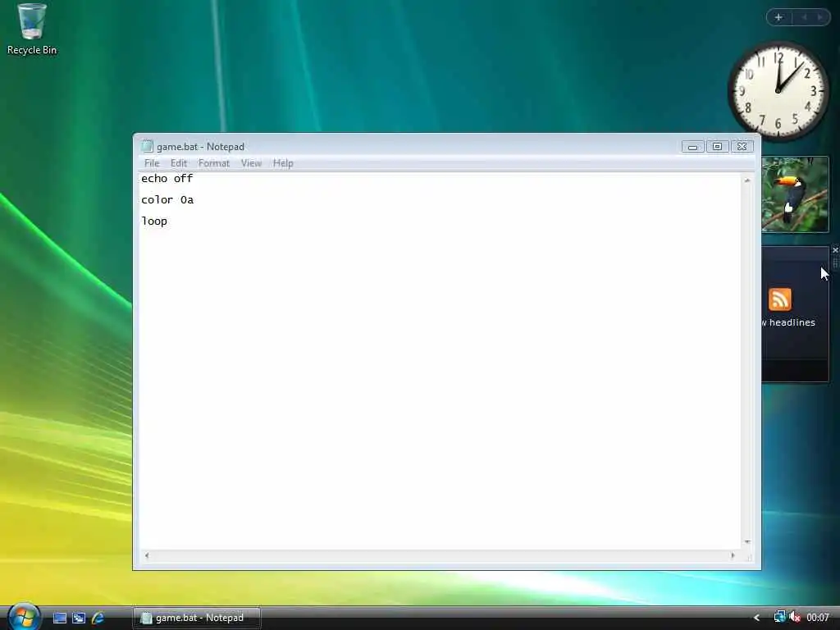840x630 pixels.
Task: Click the network tray icon
Action: [x=779, y=617]
